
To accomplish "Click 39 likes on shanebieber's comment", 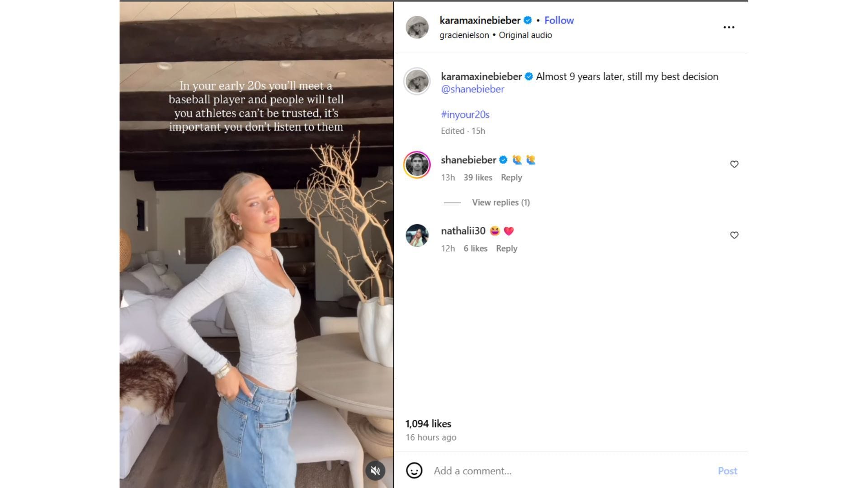I will click(478, 177).
